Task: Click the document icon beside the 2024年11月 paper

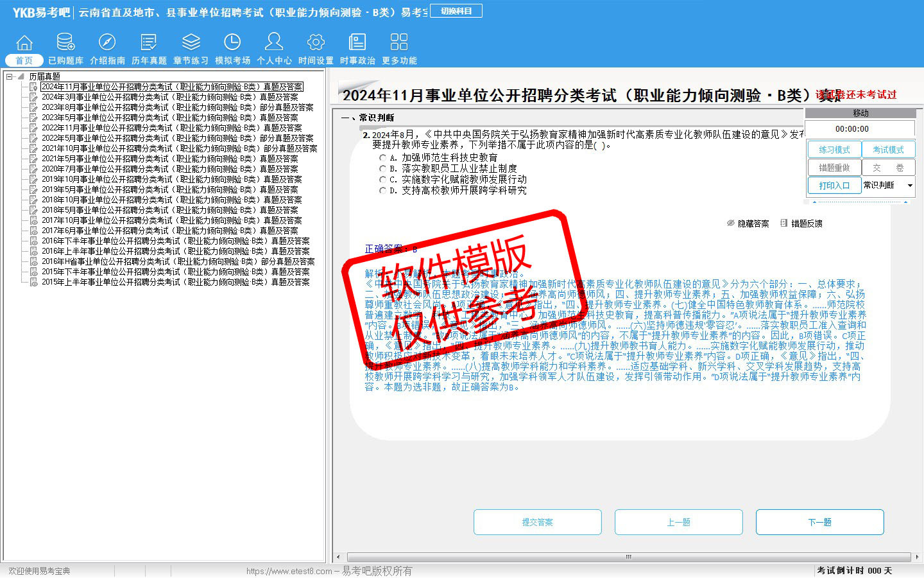Action: click(33, 87)
